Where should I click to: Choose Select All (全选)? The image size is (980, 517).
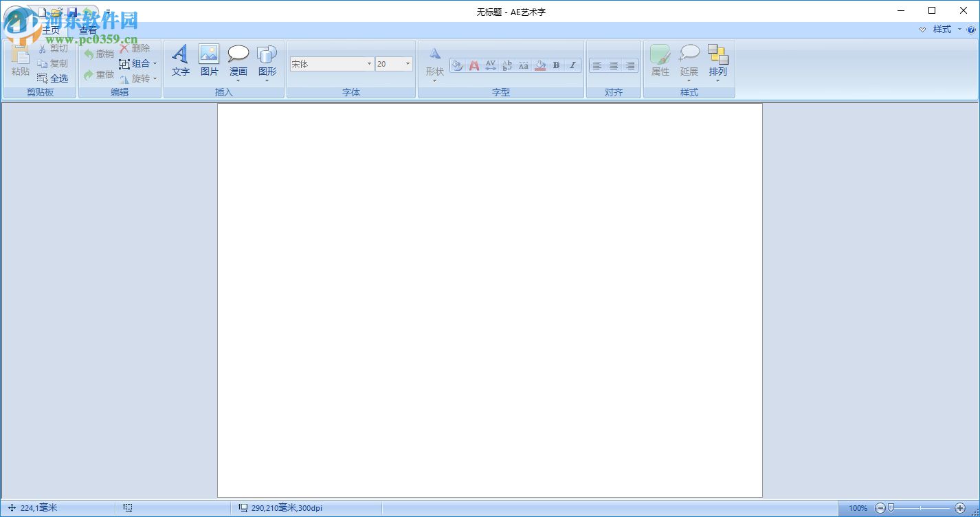(x=53, y=78)
